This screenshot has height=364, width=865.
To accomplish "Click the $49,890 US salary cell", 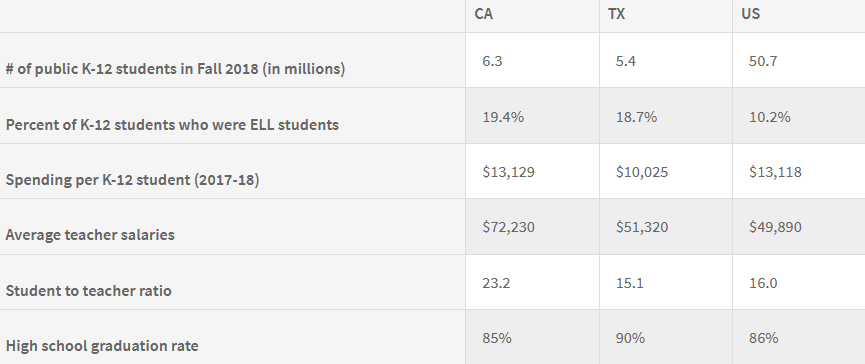I will point(775,227).
